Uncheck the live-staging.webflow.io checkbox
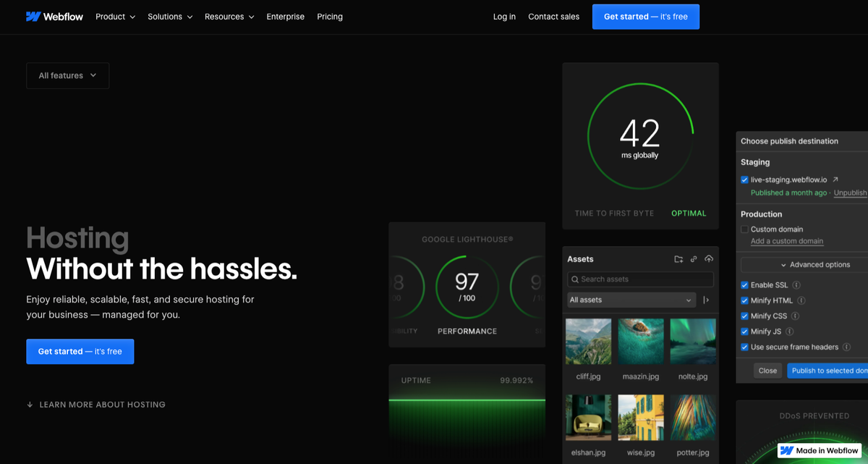Image resolution: width=868 pixels, height=464 pixels. 744,180
